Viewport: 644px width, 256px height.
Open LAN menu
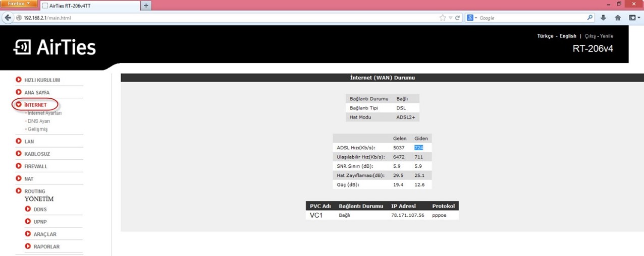(x=29, y=142)
